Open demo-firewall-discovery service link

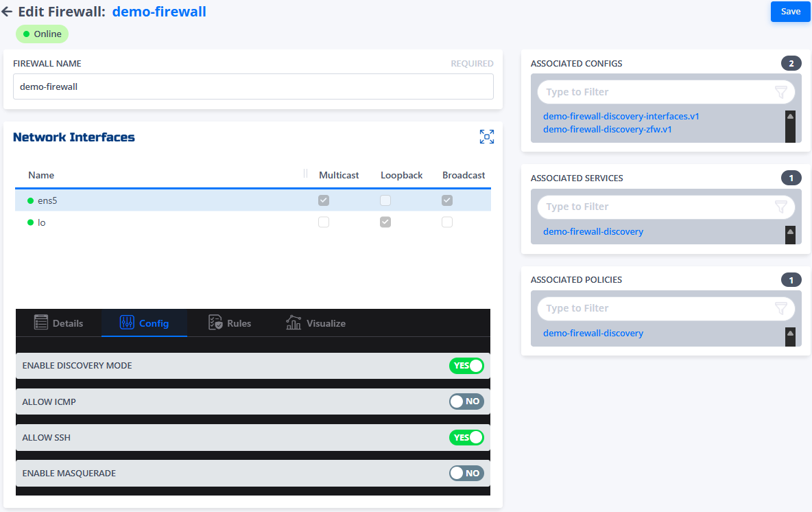click(x=593, y=232)
